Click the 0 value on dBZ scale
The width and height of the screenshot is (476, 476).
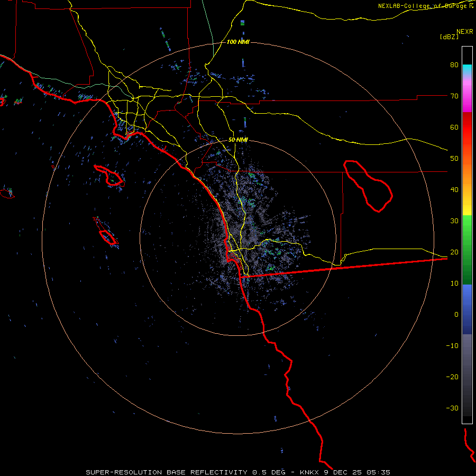click(x=456, y=315)
